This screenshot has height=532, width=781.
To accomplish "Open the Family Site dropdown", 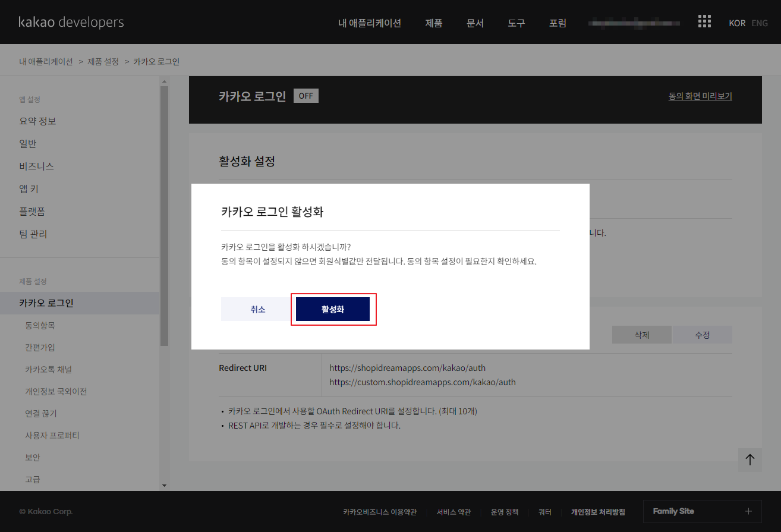I will click(x=703, y=511).
